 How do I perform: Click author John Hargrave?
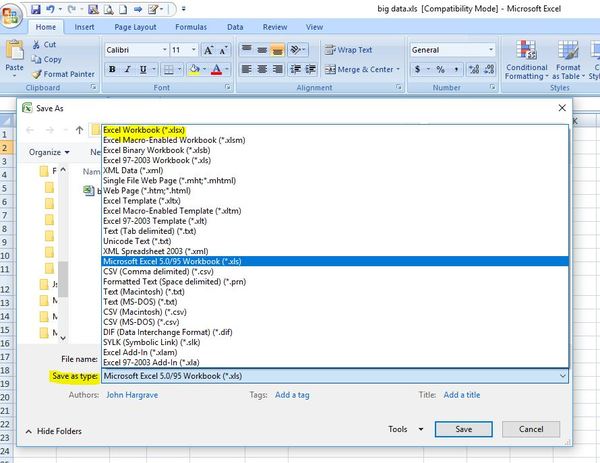pyautogui.click(x=132, y=395)
